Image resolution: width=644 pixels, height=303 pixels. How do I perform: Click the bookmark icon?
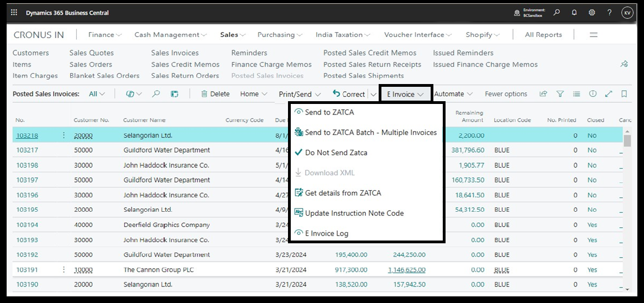click(624, 94)
